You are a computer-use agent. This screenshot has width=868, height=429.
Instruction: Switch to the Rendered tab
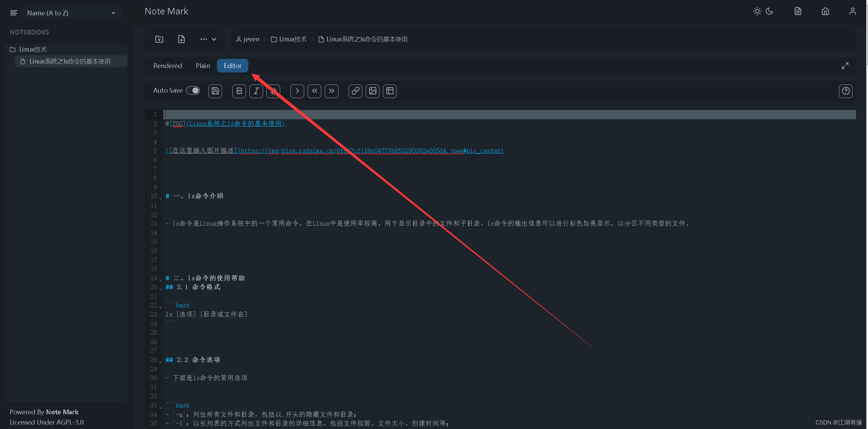168,66
